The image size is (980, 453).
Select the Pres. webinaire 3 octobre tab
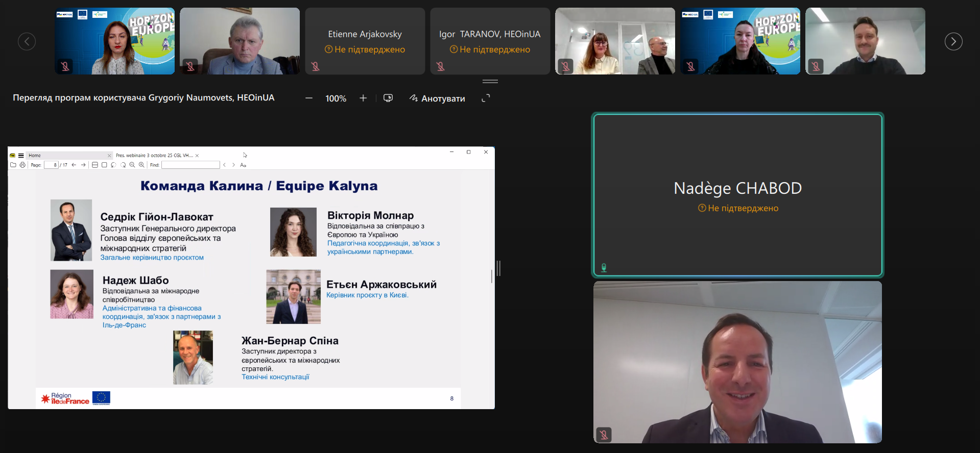pos(154,156)
